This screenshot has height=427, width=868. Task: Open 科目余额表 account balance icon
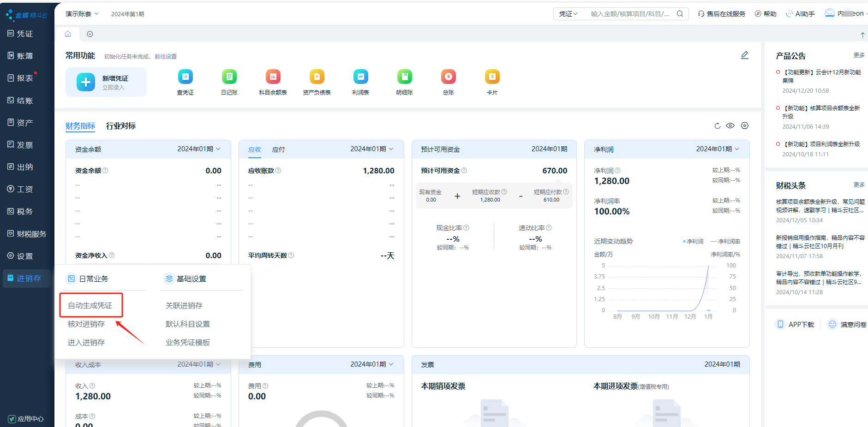[x=273, y=77]
